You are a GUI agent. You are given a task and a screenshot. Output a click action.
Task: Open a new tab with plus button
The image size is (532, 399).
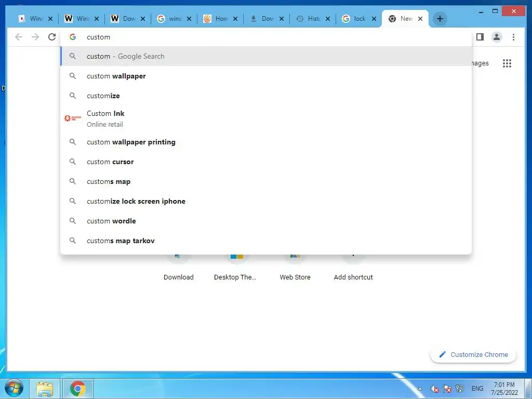(x=440, y=19)
